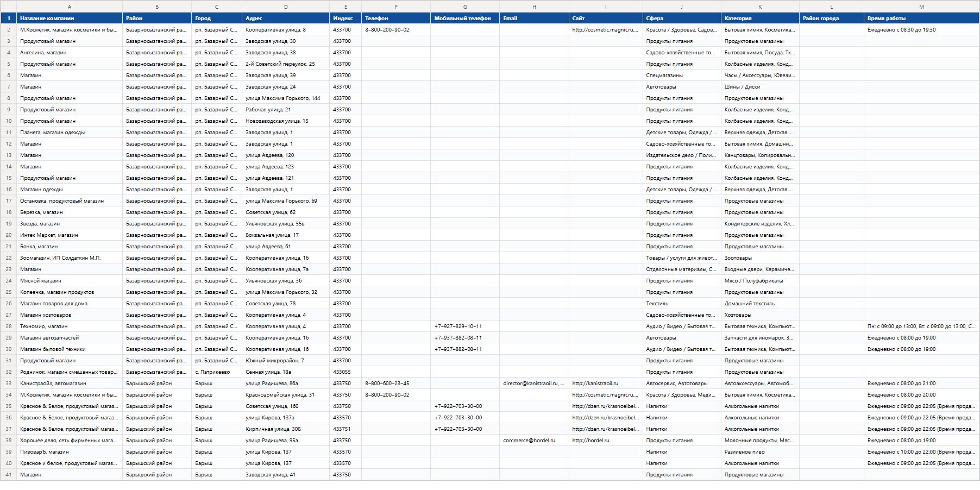
Task: Click the address 'Новозаводская улица, 15'
Action: tap(286, 121)
